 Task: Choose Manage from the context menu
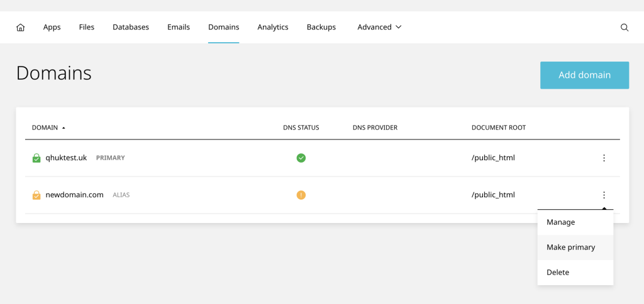[x=575, y=222]
